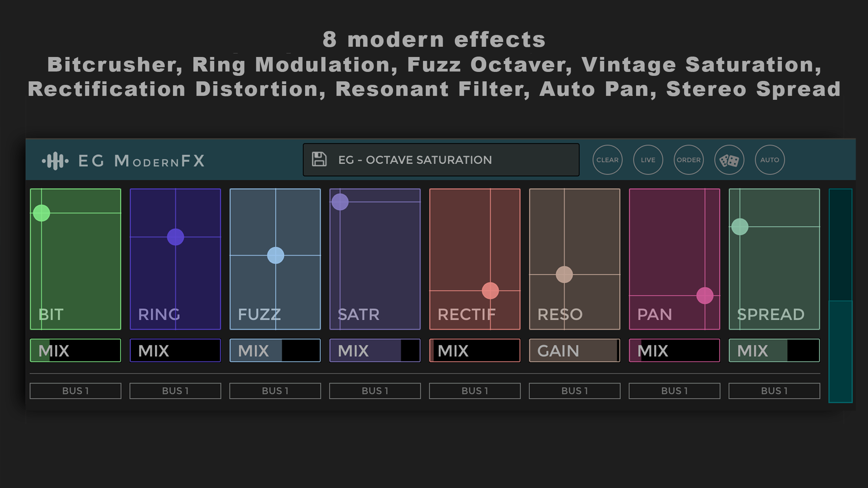Save the current preset via floppy disk icon
Screen dimensions: 868x488
point(319,160)
